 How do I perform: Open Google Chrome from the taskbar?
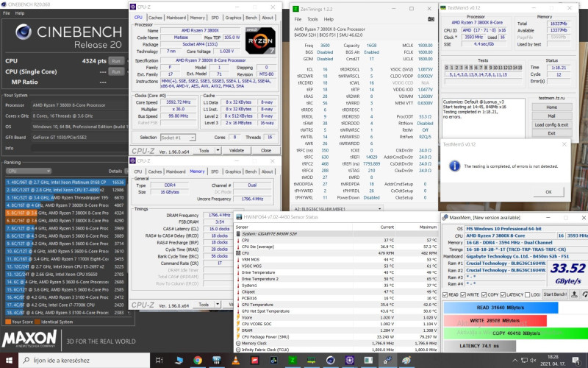tap(198, 360)
